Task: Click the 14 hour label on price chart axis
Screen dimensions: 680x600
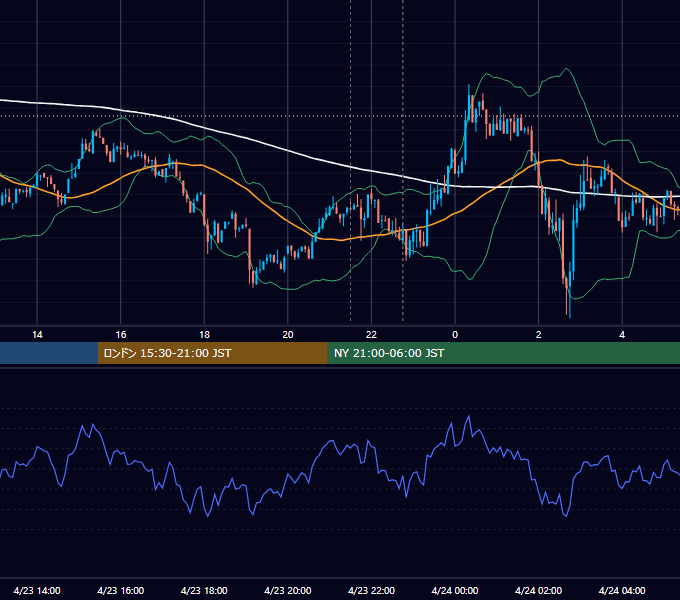Action: tap(37, 335)
